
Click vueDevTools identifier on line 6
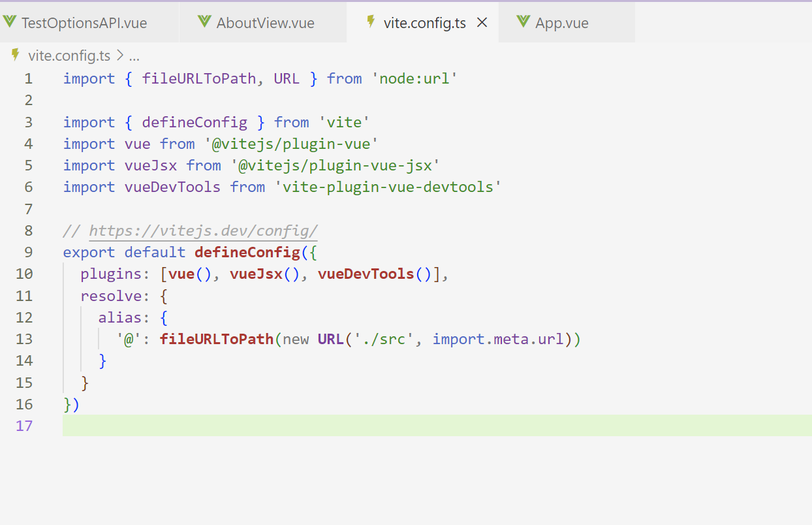coord(172,187)
